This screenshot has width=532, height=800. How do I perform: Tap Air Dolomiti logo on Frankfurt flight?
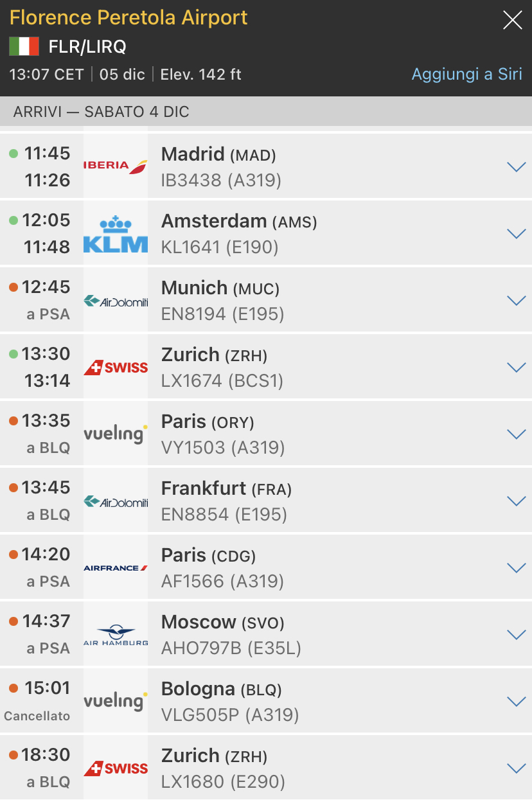[x=116, y=501]
